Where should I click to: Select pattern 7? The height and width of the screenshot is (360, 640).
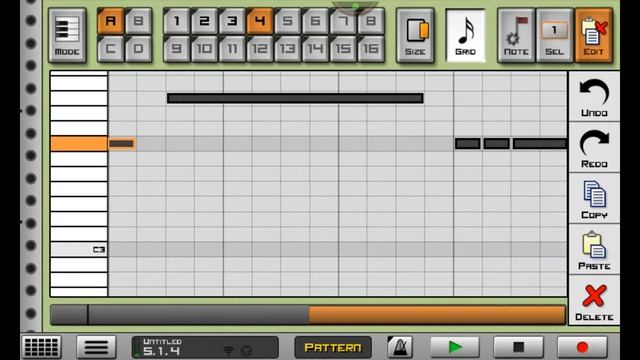(x=343, y=21)
